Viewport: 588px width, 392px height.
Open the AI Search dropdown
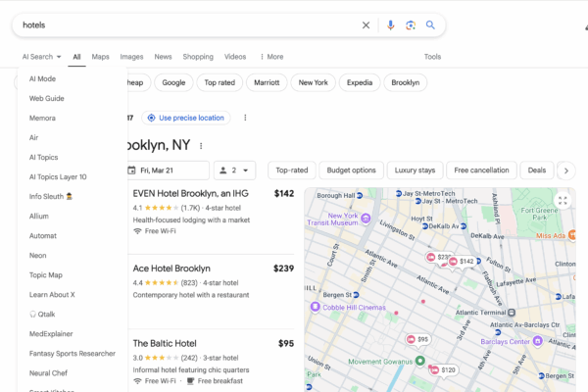(41, 57)
